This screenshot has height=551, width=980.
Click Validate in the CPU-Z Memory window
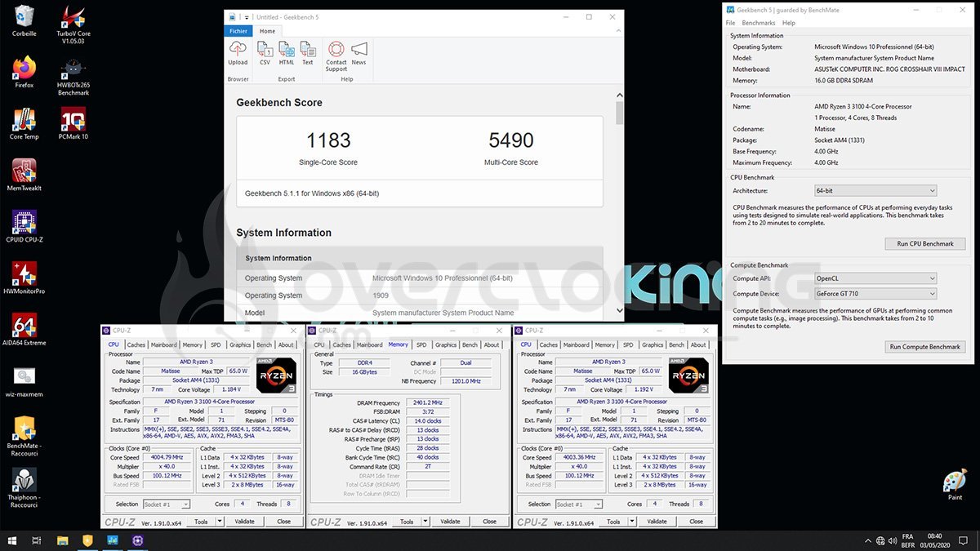(450, 522)
